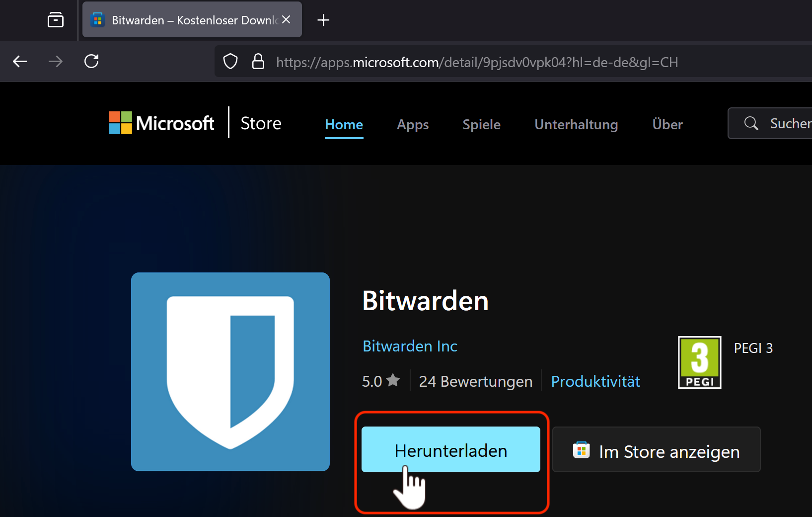Click the Im Store anzeigen button
The height and width of the screenshot is (517, 812).
[657, 449]
